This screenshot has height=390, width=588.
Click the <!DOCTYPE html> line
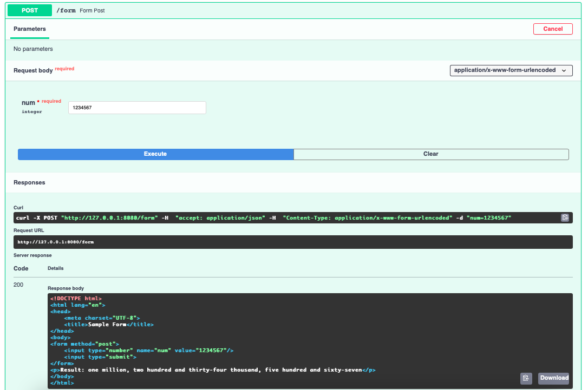tap(76, 299)
